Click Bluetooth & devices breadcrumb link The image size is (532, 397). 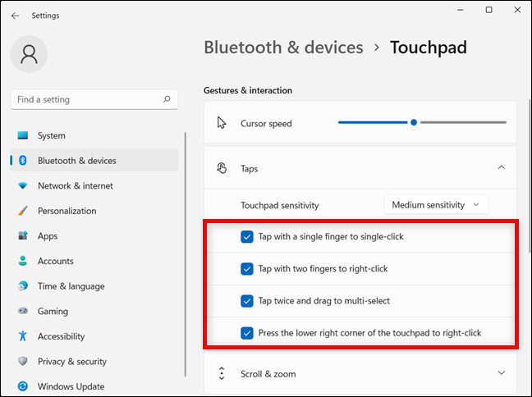click(283, 48)
